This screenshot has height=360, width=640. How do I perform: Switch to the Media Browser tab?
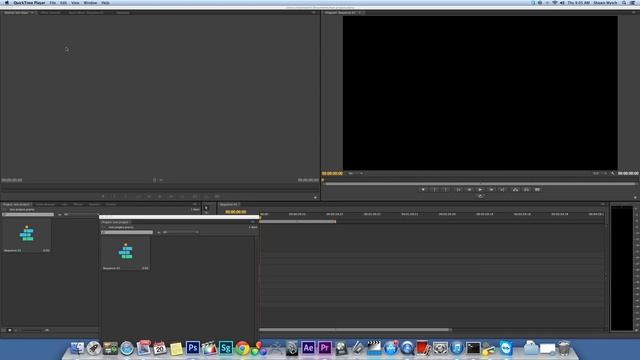[45, 204]
